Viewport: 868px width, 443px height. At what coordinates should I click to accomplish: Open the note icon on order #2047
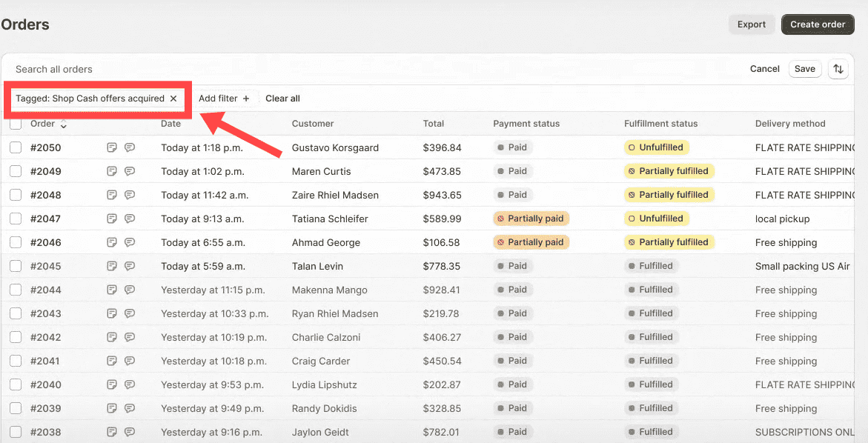(x=112, y=219)
